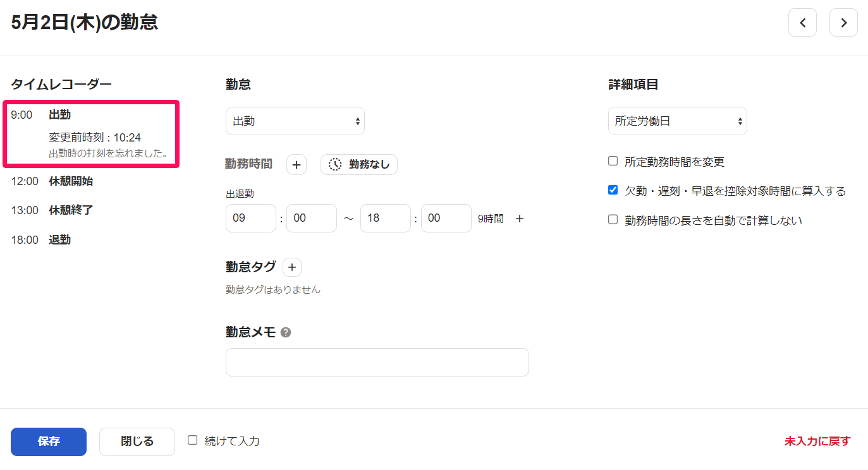Click the 保存 button
Screen dimensions: 868x470
click(49, 442)
